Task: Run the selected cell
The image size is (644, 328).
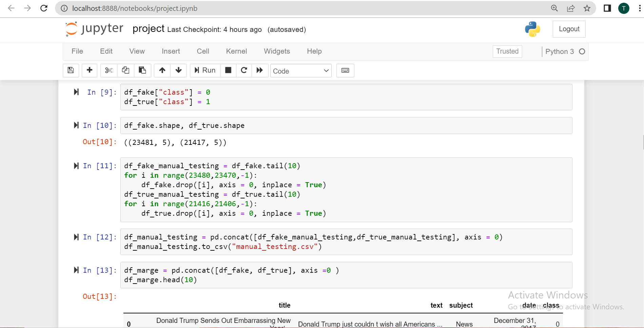Action: tap(204, 71)
